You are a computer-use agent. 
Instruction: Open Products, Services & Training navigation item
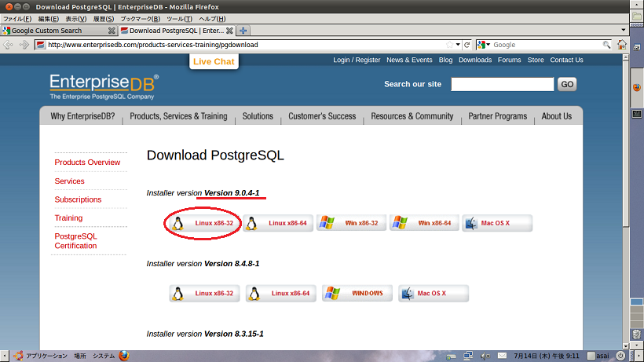point(178,116)
